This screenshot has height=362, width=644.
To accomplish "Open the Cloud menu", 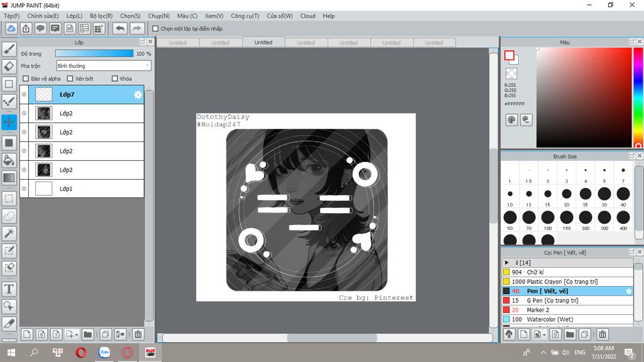I will point(308,16).
